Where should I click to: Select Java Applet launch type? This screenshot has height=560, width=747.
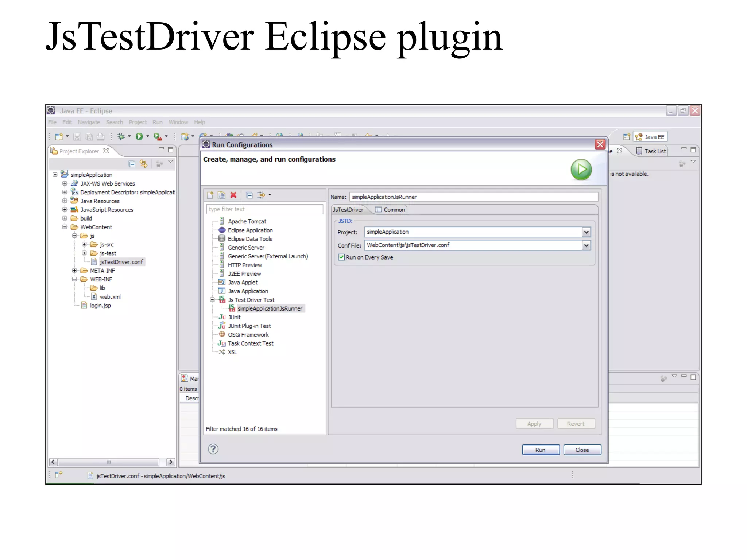click(x=243, y=282)
